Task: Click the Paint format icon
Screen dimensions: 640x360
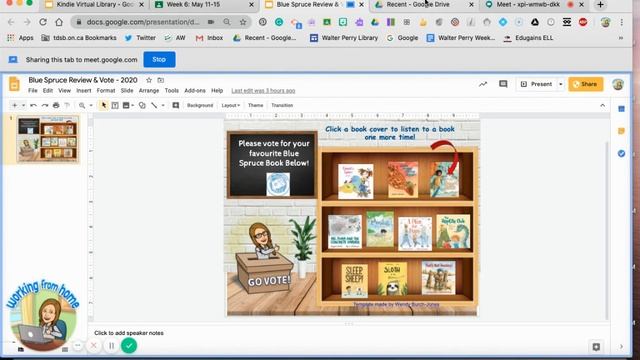Action: [67, 105]
